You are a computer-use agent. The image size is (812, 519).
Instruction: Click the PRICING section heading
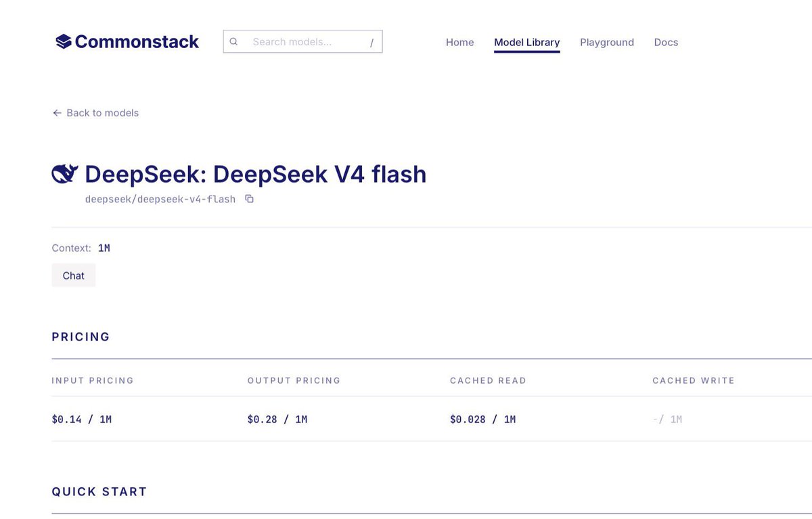point(81,337)
